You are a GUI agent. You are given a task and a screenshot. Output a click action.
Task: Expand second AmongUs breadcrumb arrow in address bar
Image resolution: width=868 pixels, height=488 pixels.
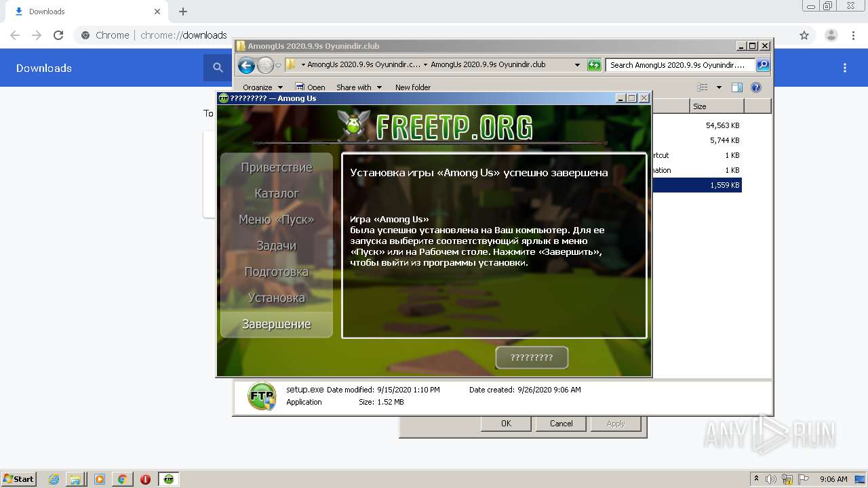click(425, 65)
